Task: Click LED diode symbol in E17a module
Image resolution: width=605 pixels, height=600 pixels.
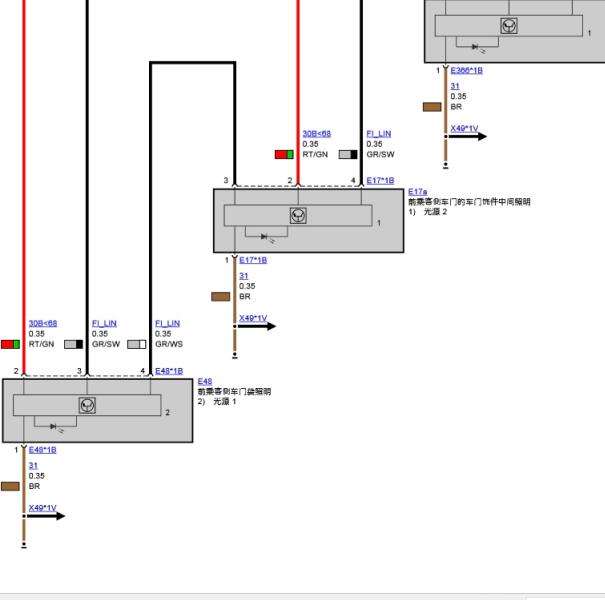Action: [x=265, y=237]
